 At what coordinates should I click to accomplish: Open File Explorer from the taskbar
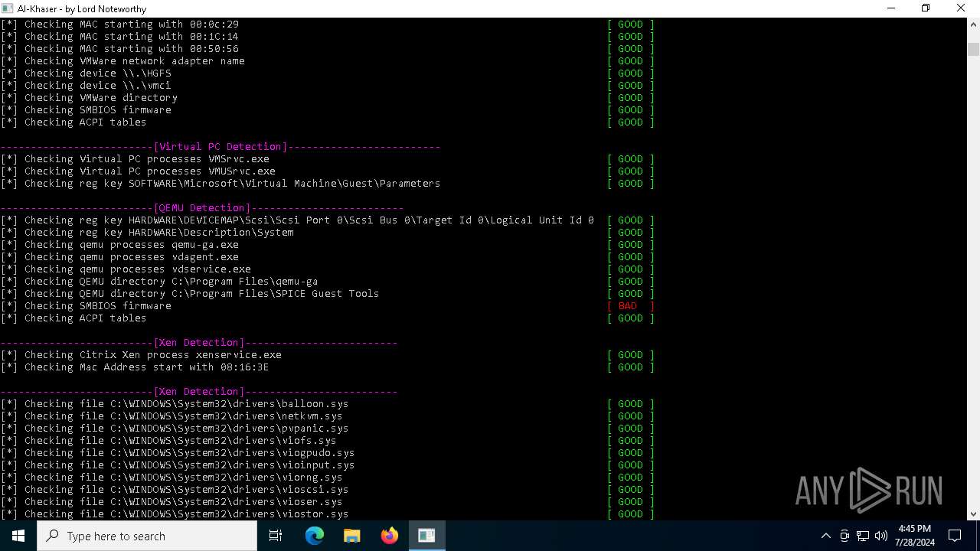(x=352, y=536)
